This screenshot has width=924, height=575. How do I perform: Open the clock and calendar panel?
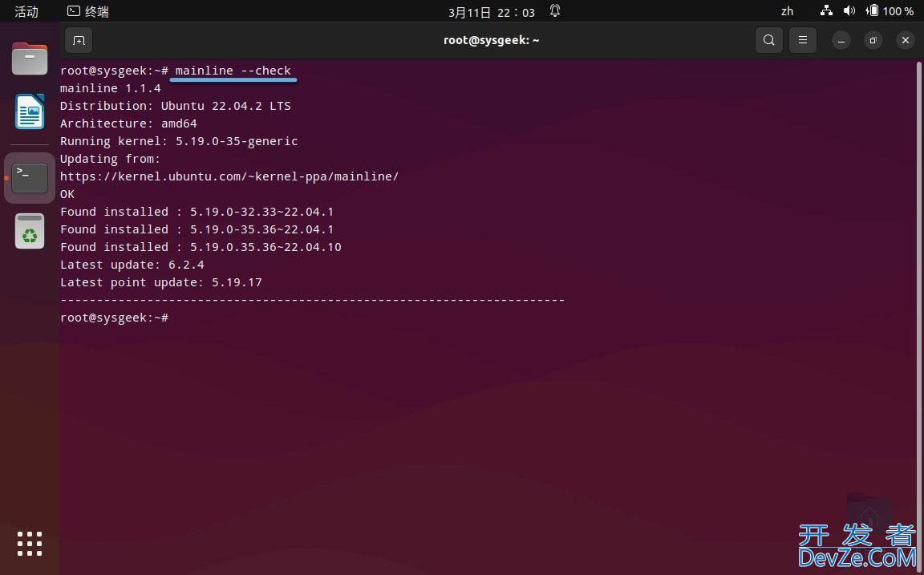(492, 12)
